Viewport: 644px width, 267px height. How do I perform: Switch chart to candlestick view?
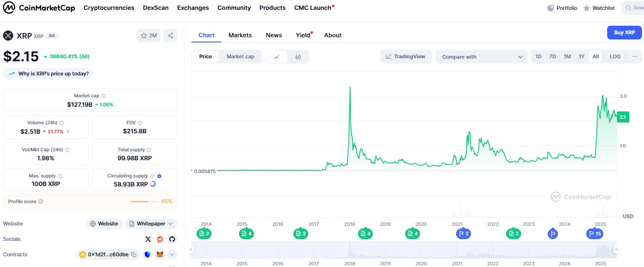point(298,57)
